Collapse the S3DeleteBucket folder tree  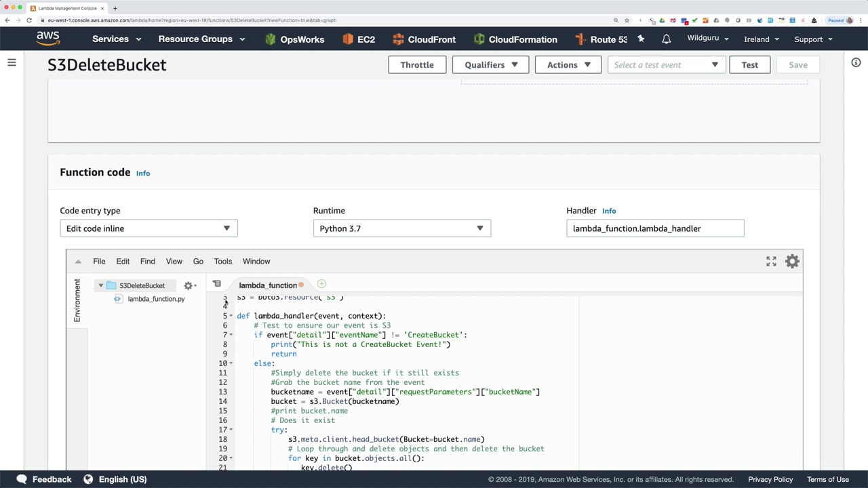click(100, 286)
